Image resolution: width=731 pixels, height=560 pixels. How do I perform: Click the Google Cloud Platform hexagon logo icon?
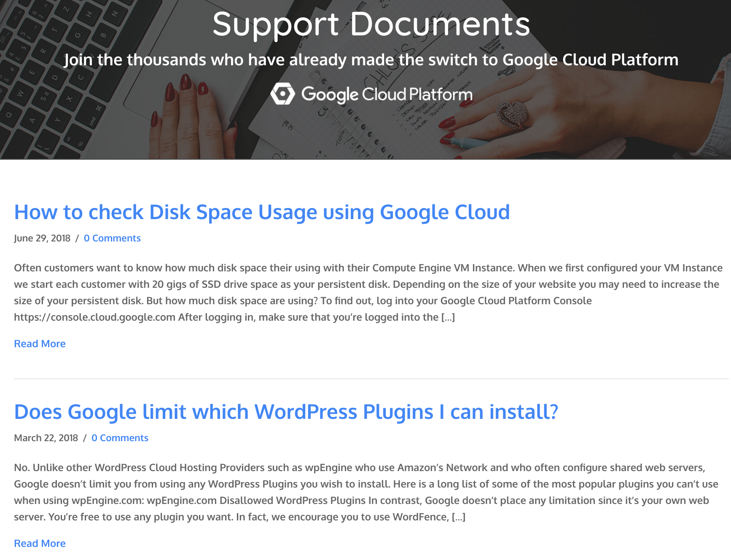(x=282, y=94)
